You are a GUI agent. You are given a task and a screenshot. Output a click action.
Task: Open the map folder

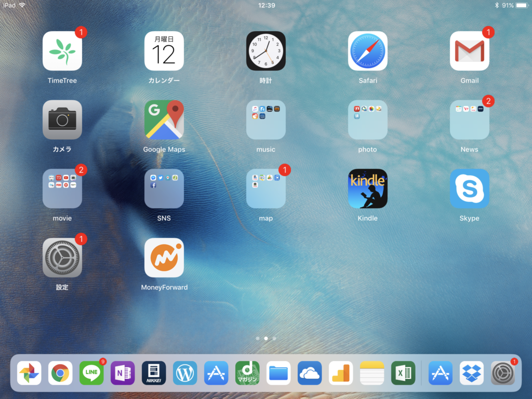point(265,189)
